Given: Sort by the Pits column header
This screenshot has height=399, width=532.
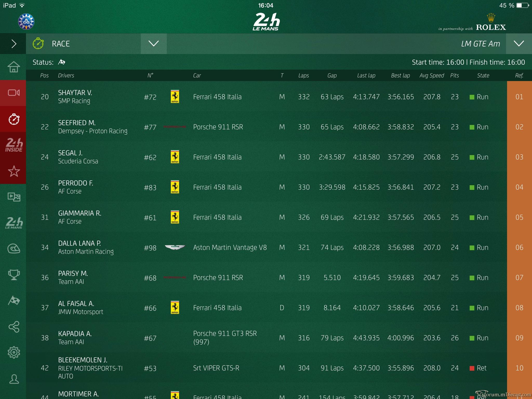Looking at the screenshot, I should [455, 75].
